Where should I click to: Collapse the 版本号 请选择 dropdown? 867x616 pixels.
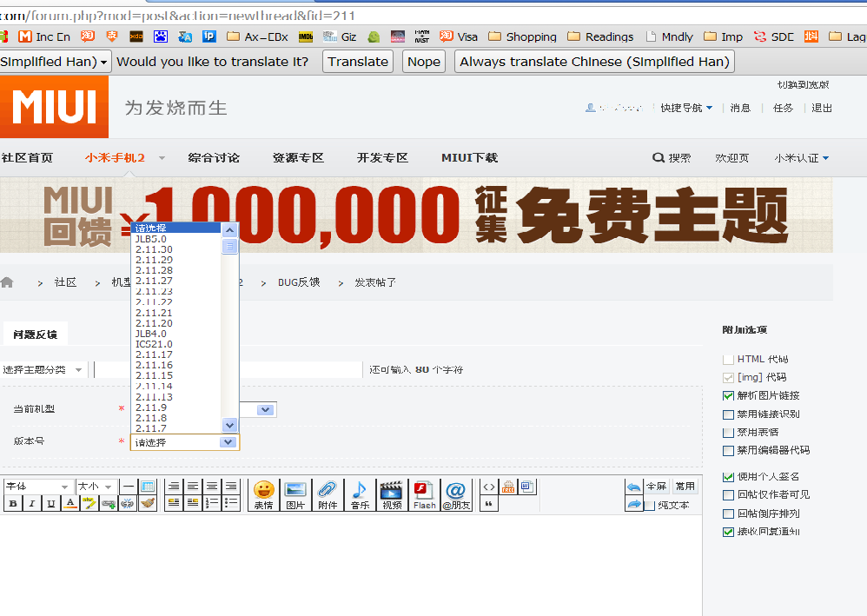(228, 442)
